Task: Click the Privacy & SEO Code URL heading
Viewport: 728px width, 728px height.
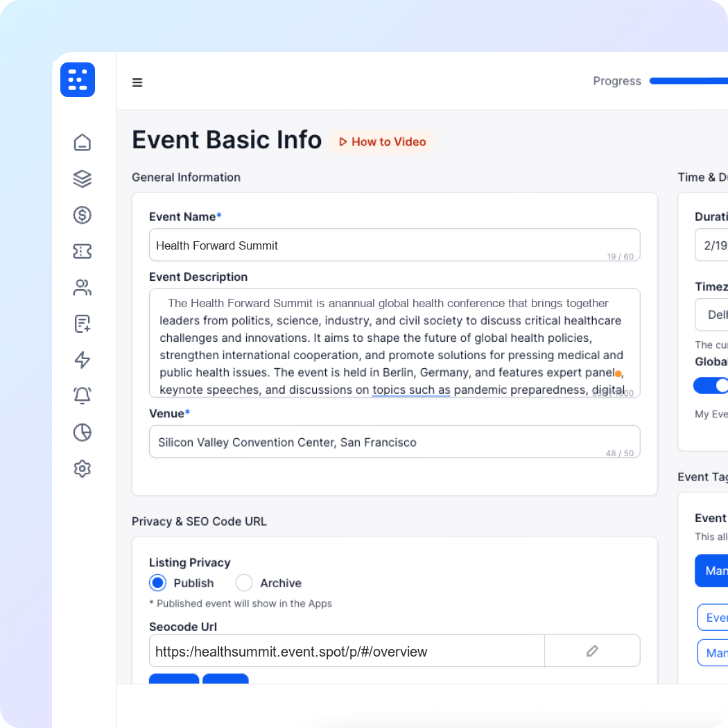Action: click(199, 521)
